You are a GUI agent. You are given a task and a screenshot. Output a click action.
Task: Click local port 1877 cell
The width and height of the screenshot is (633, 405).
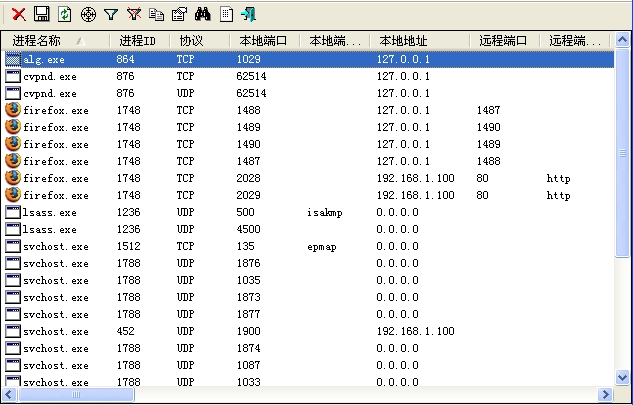(x=248, y=314)
